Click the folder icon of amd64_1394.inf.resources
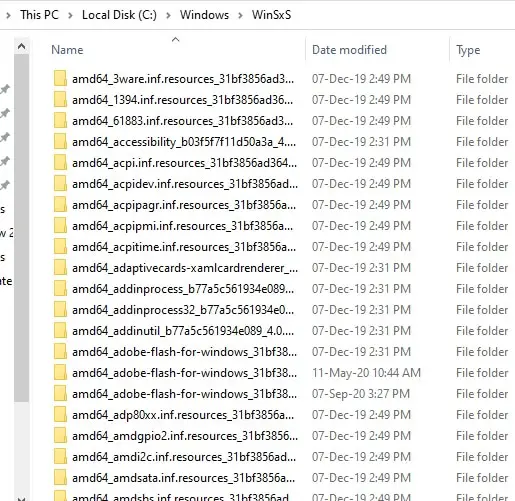 click(x=60, y=100)
